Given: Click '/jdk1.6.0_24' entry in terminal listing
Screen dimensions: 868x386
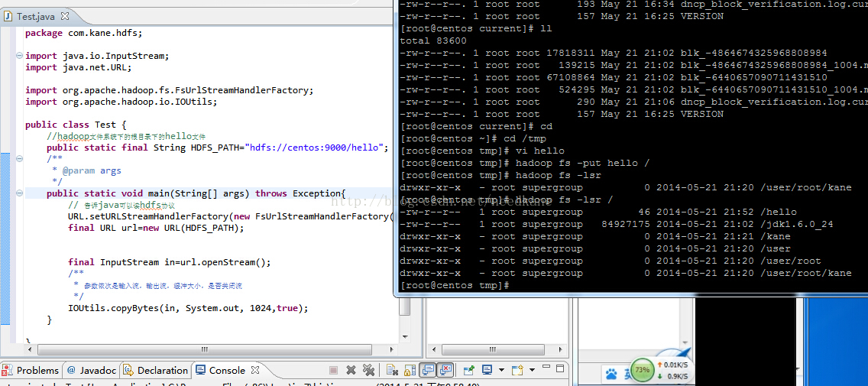Looking at the screenshot, I should [797, 224].
